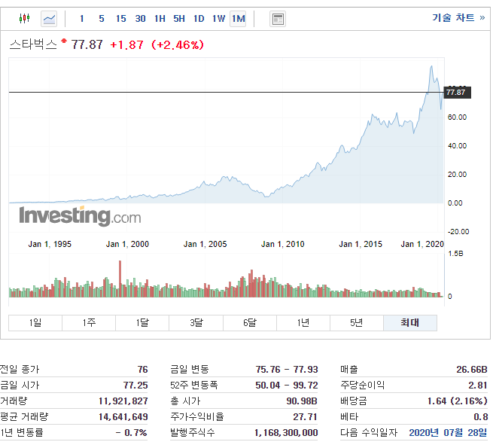Viewport: 493px width, 448px height.
Task: Click the 1년 변동률 value - 0.7%
Action: point(131,433)
